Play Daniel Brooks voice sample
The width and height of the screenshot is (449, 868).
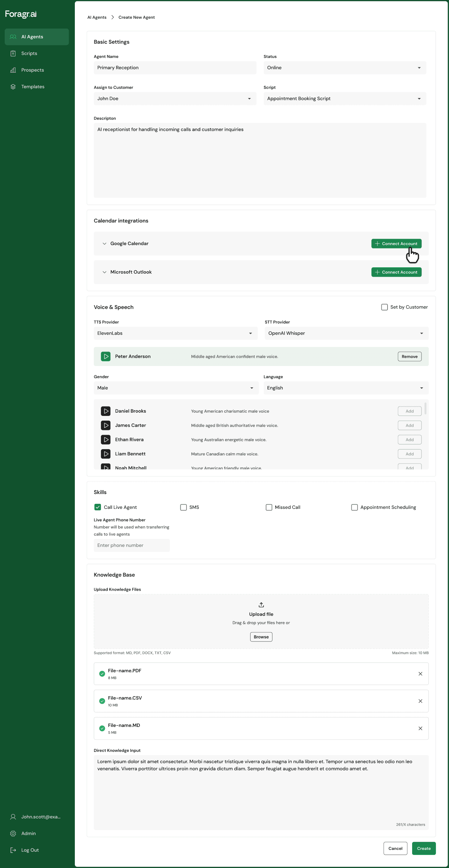(x=106, y=411)
